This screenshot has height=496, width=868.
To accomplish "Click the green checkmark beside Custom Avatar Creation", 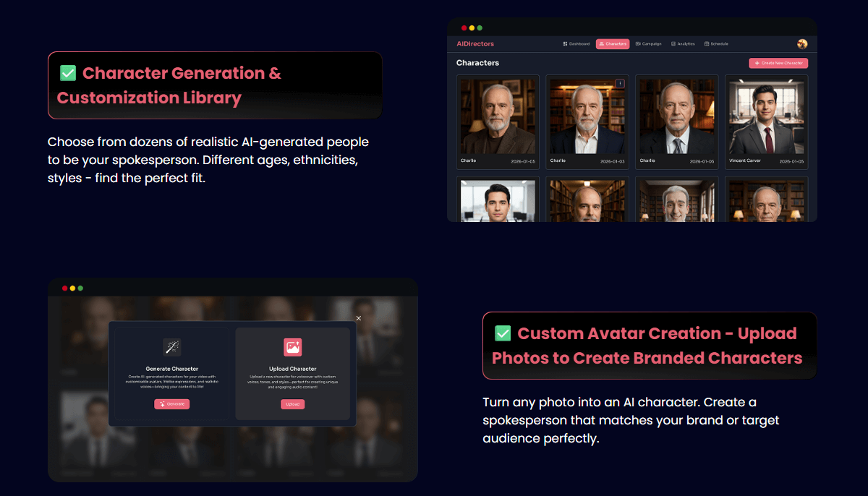I will [x=503, y=333].
